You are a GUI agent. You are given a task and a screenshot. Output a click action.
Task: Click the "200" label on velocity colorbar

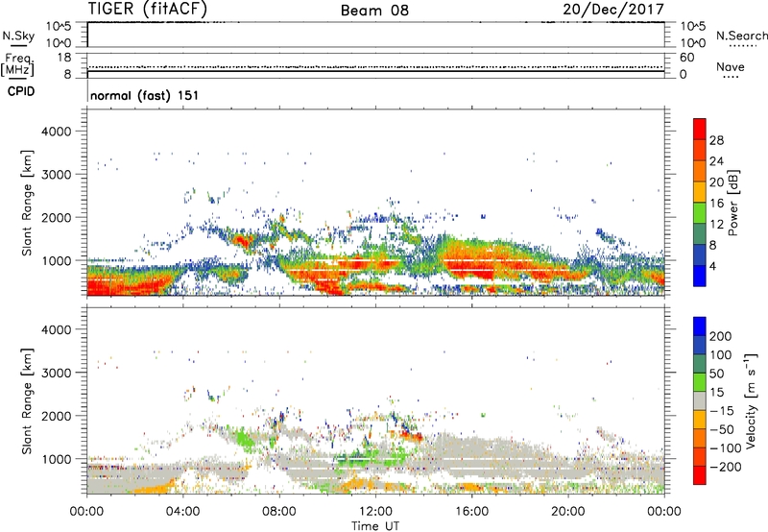[721, 336]
